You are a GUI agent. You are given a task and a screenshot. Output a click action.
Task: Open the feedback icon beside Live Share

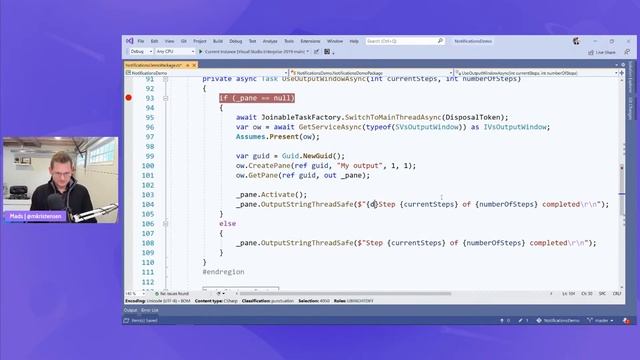(627, 52)
